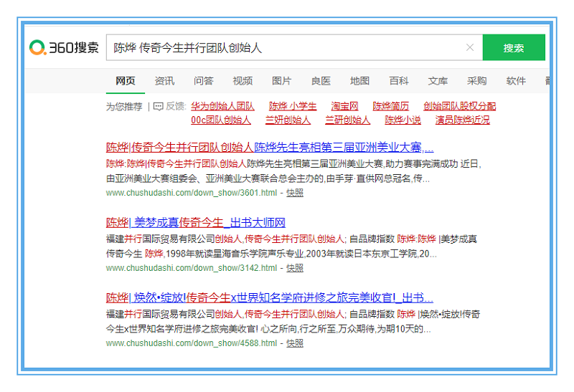Click suggested search 创始团队股权分配
Screen dimensions: 574x392
tap(459, 106)
